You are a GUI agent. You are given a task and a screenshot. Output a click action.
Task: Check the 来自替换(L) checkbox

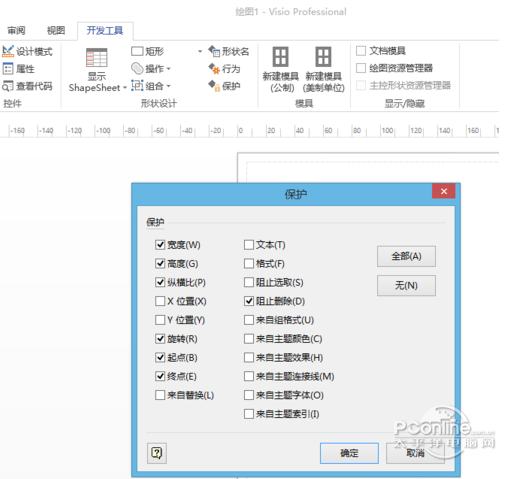[160, 395]
